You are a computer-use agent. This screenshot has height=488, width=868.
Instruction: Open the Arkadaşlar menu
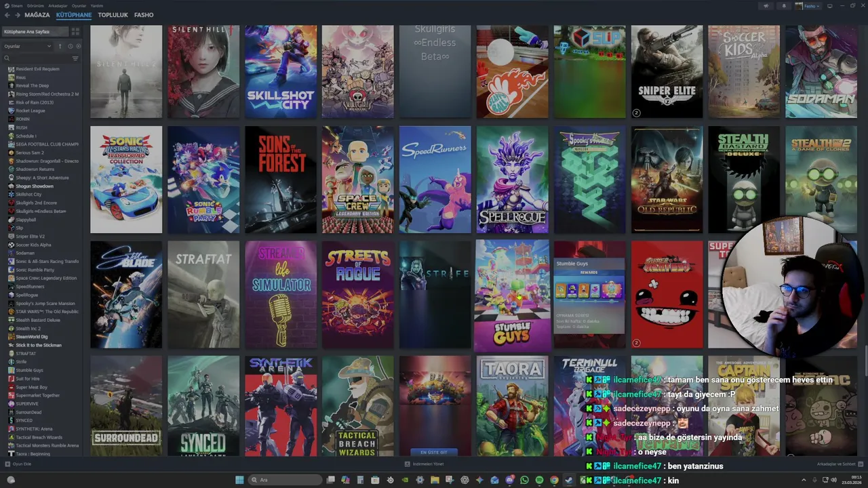57,5
